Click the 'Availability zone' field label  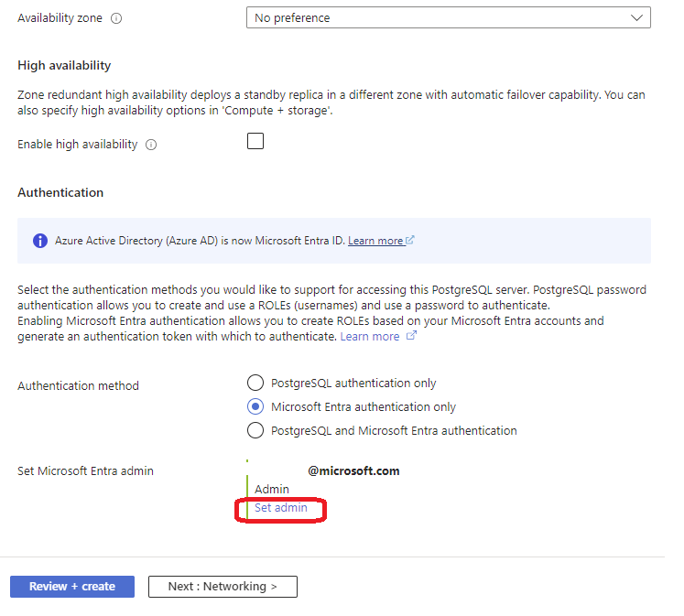click(60, 18)
